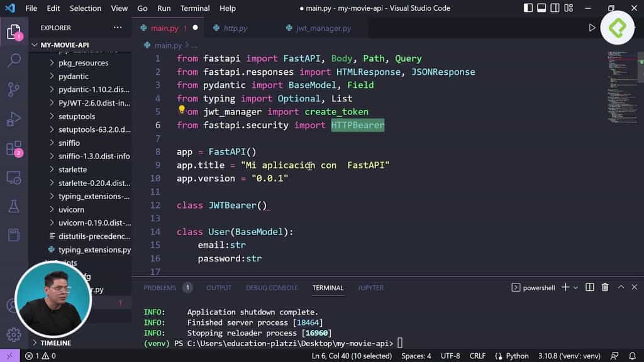Open the Terminal menu
The image size is (644, 362).
195,8
